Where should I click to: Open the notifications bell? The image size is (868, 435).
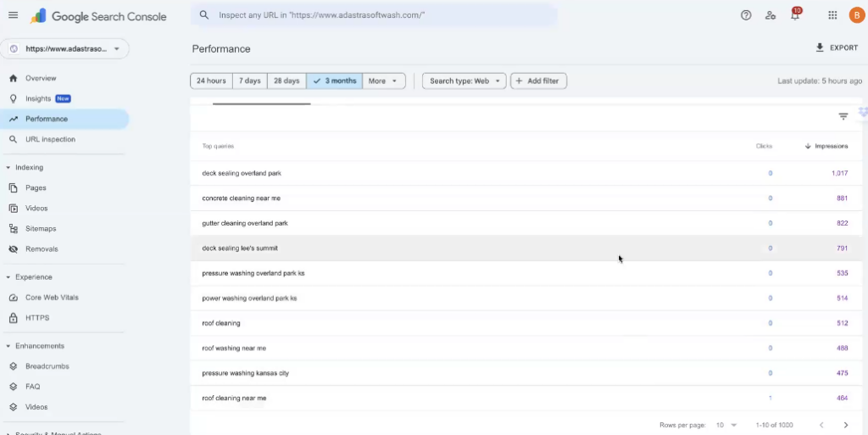coord(795,15)
